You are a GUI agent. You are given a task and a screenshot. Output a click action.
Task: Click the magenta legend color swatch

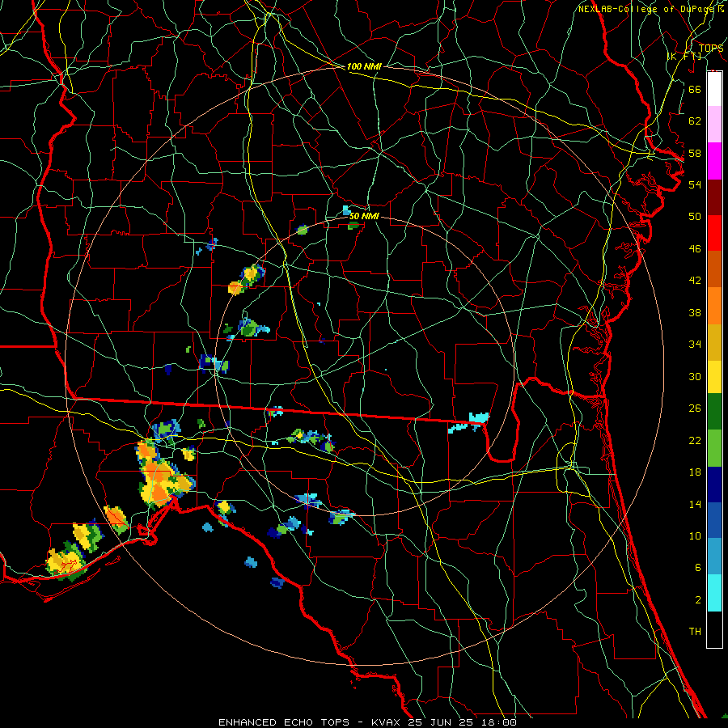[x=714, y=161]
